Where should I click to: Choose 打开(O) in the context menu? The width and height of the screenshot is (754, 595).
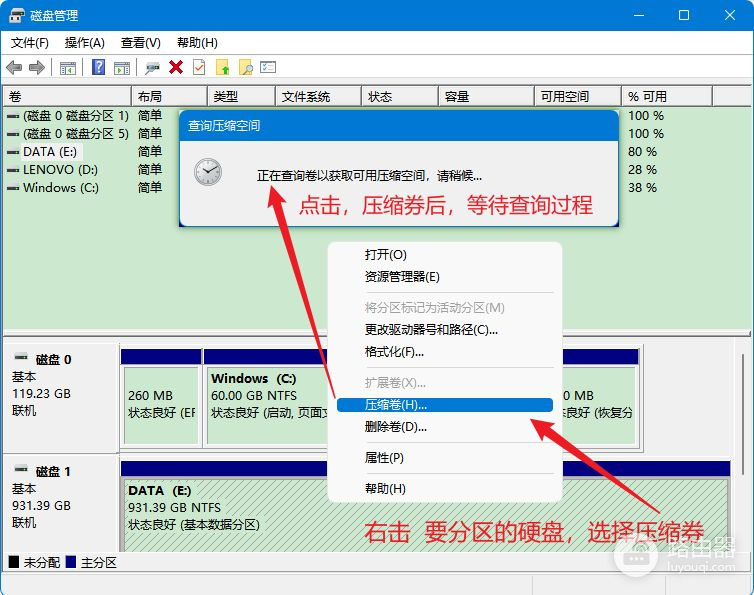[445, 254]
